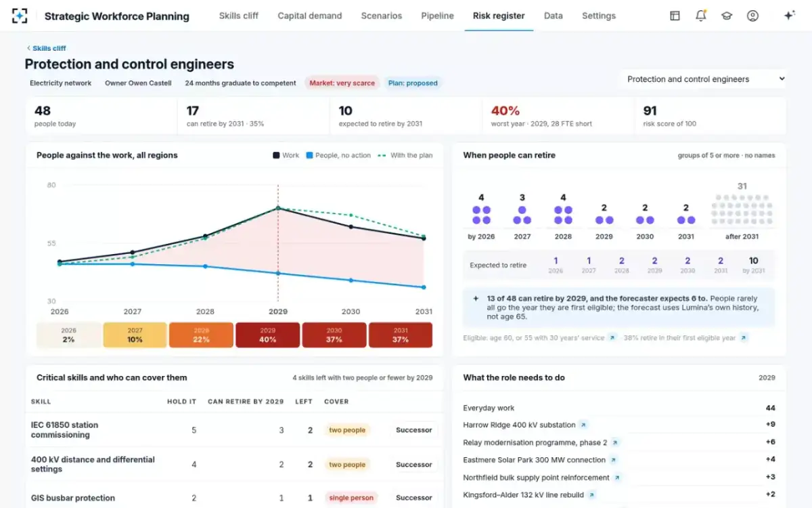Viewport: 812px width, 508px height.
Task: Toggle the Work legend series
Action: [286, 155]
